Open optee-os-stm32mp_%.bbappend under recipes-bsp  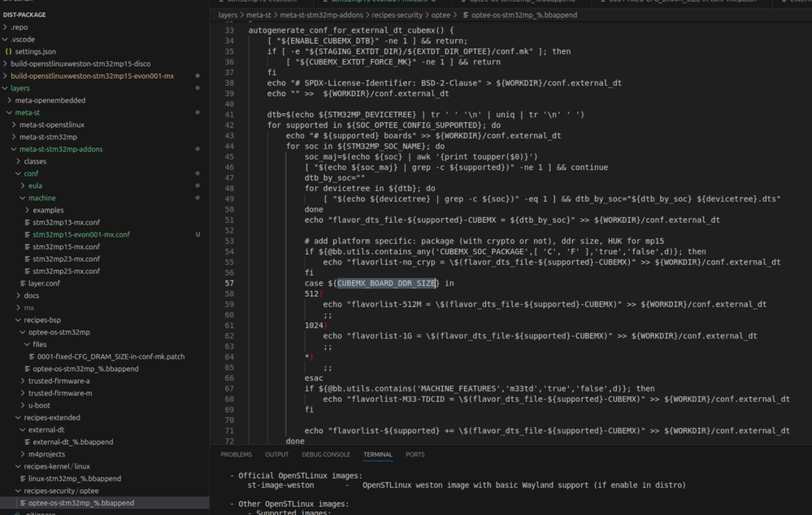pyautogui.click(x=85, y=369)
